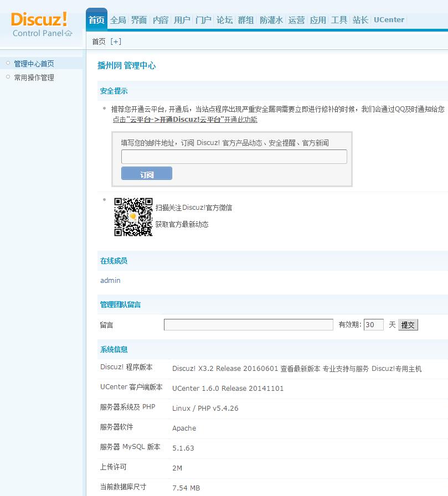Screen dimensions: 448x496
Task: Submit the team message with 提交 button
Action: (x=408, y=324)
